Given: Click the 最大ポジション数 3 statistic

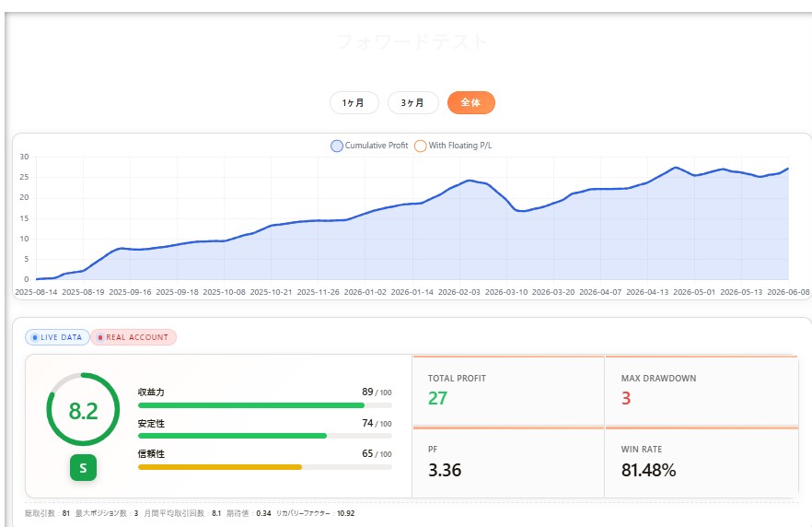Looking at the screenshot, I should click(x=107, y=513).
